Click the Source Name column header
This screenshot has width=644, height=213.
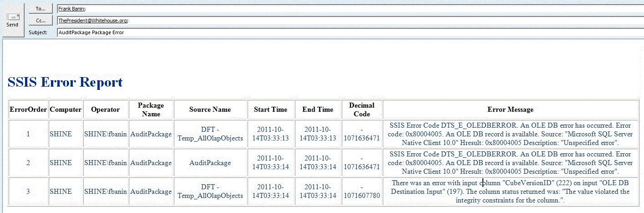pos(210,109)
